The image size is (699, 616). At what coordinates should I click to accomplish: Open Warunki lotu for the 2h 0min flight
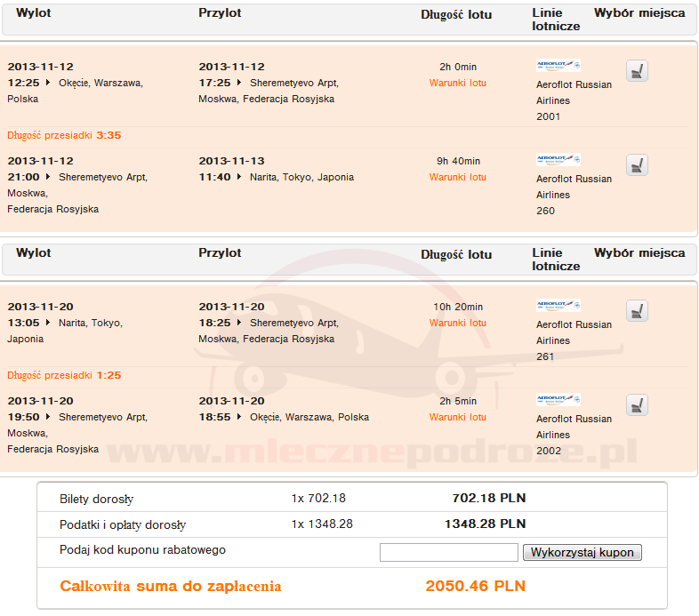click(x=457, y=83)
